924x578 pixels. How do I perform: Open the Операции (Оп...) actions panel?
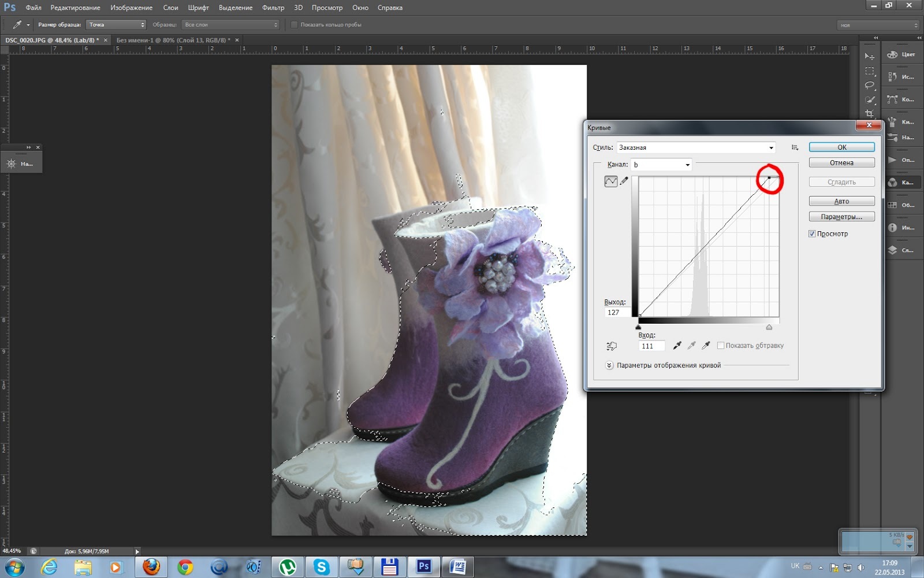[x=901, y=160]
